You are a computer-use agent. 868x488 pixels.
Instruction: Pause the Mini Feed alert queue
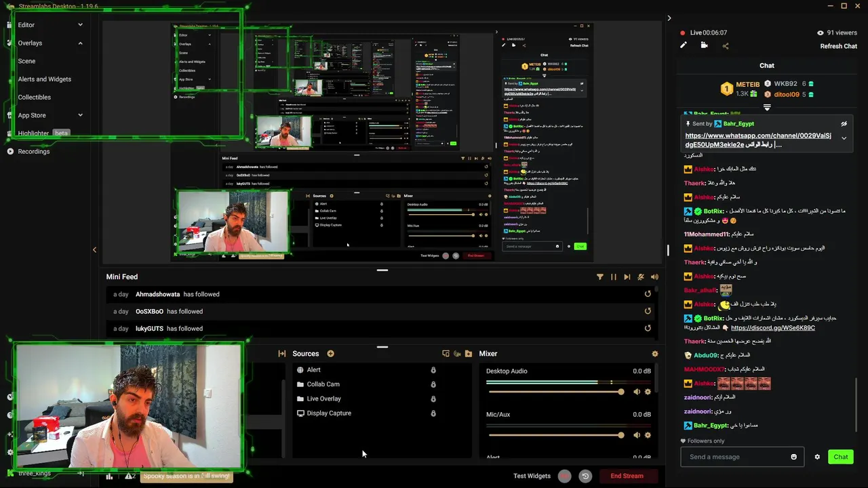614,277
